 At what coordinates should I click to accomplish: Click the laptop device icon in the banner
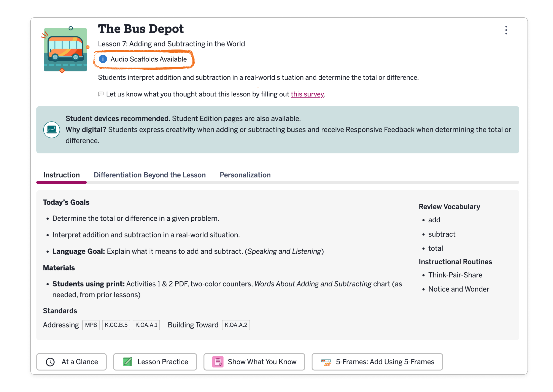(51, 130)
